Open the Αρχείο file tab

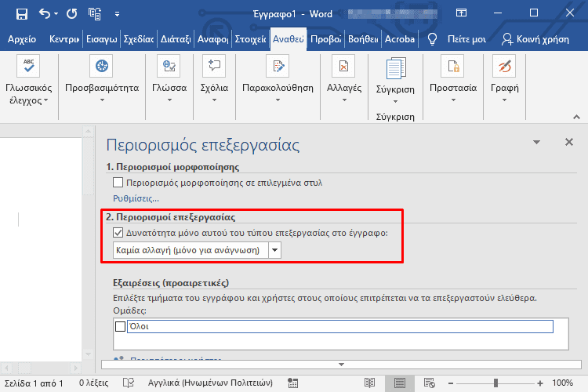coord(21,39)
